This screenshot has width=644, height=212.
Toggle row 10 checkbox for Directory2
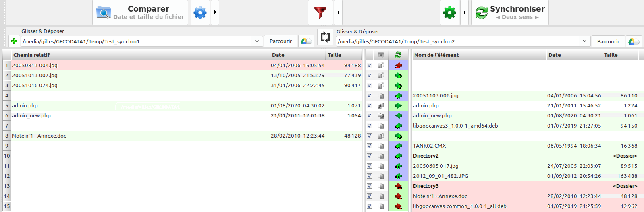369,156
